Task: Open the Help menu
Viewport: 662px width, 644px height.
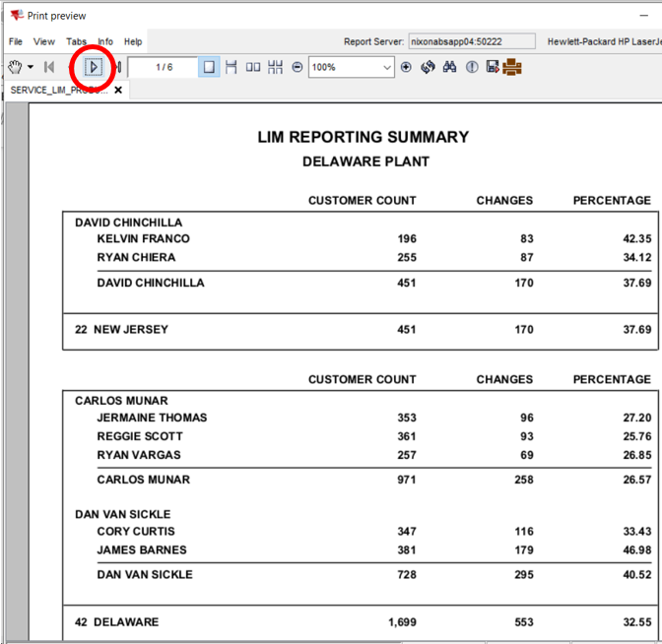Action: pos(133,42)
